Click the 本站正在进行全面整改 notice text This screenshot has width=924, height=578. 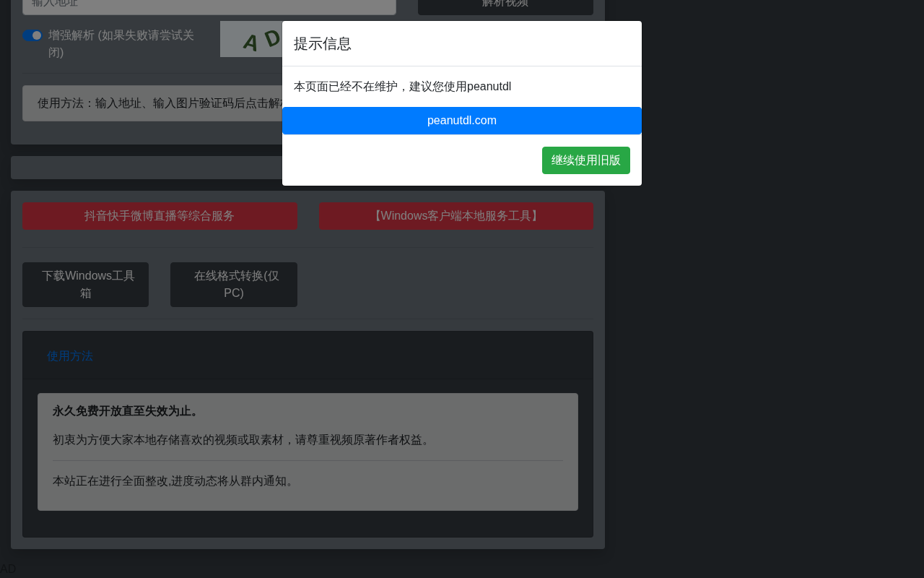[x=175, y=481]
